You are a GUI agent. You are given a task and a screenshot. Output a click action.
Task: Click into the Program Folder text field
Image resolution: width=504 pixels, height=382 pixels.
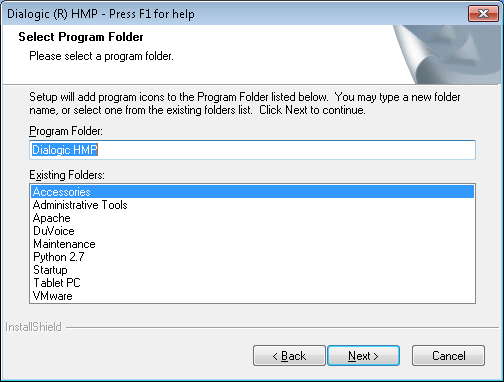(252, 150)
